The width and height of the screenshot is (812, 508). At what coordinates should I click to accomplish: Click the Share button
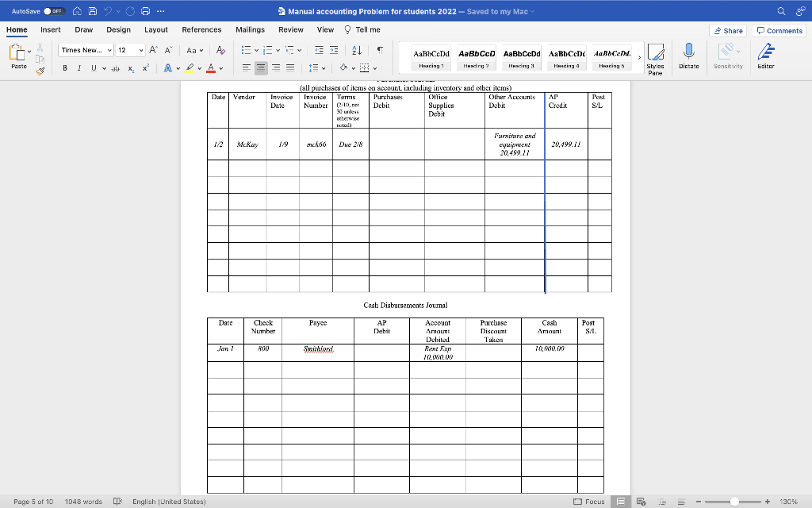726,29
